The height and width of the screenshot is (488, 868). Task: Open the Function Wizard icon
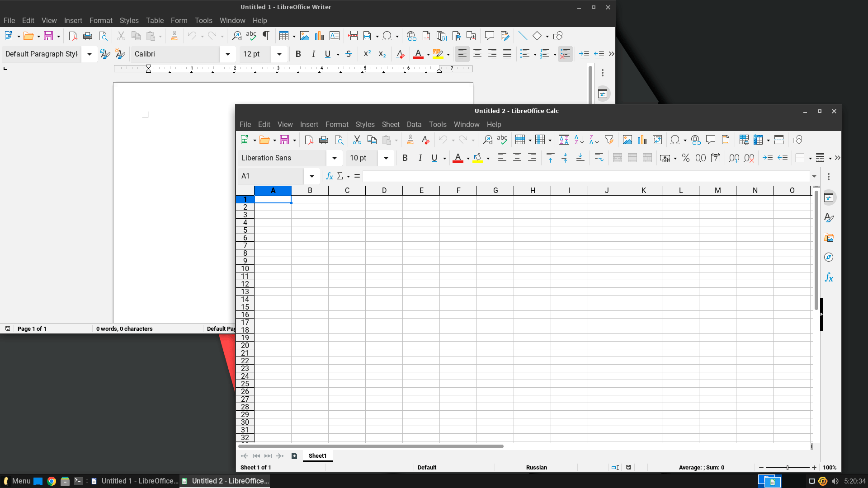point(330,176)
